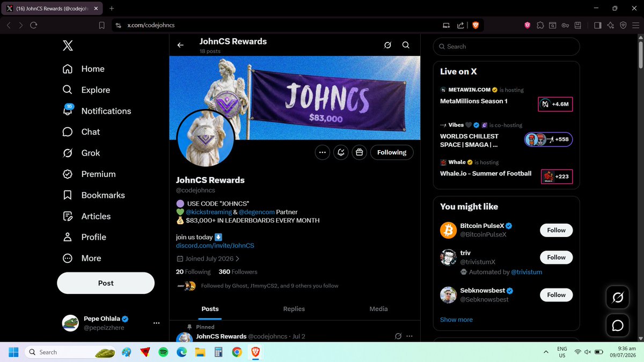Open Followed by Ghost, J1mmyCS2 followers text

coord(269,286)
